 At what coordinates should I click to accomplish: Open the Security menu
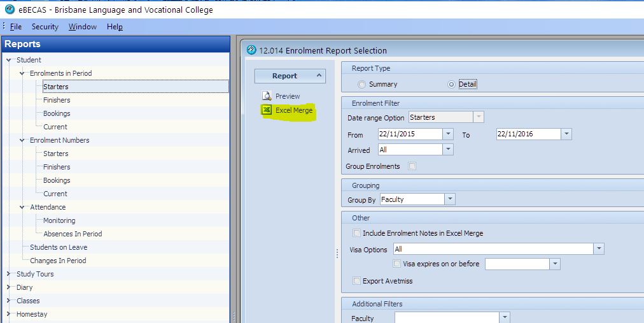45,27
